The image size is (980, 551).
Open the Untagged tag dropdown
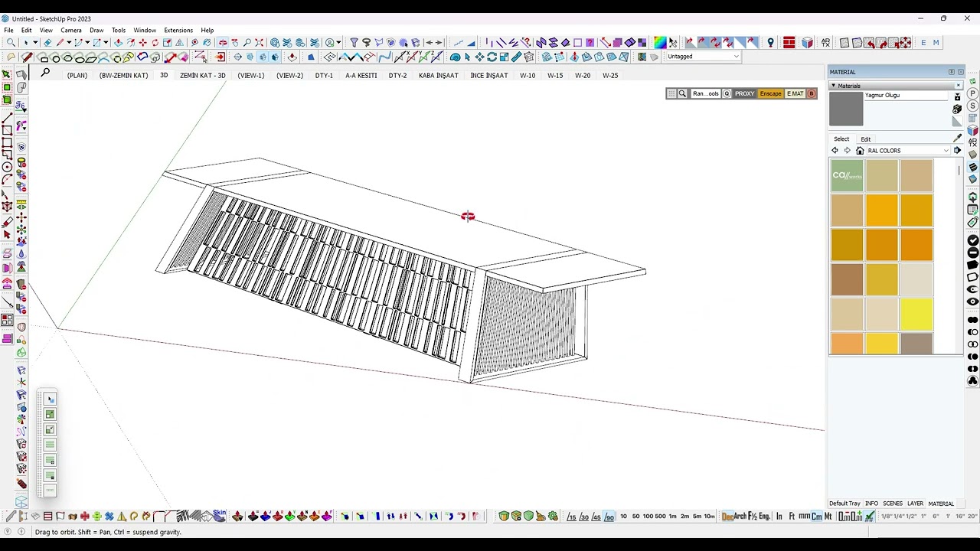[x=703, y=56]
